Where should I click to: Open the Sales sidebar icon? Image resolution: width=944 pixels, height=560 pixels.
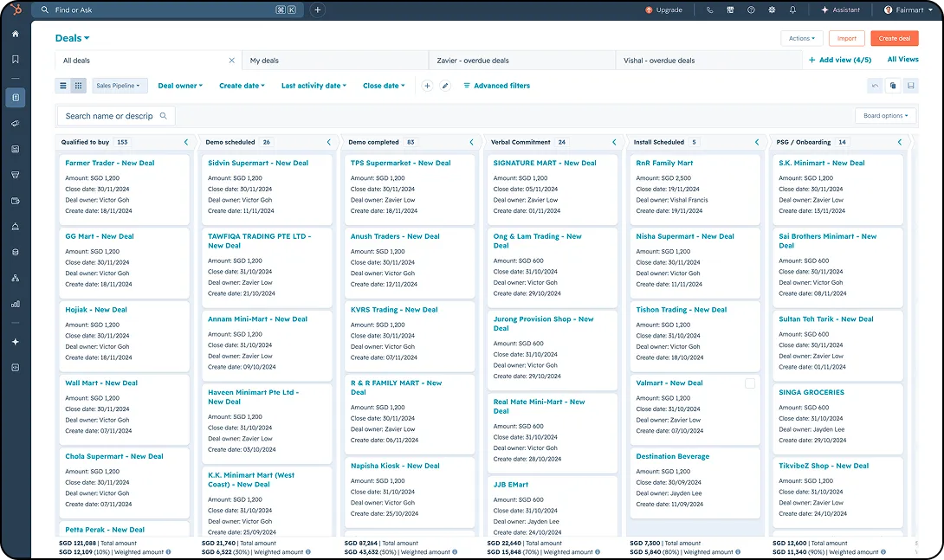16,175
